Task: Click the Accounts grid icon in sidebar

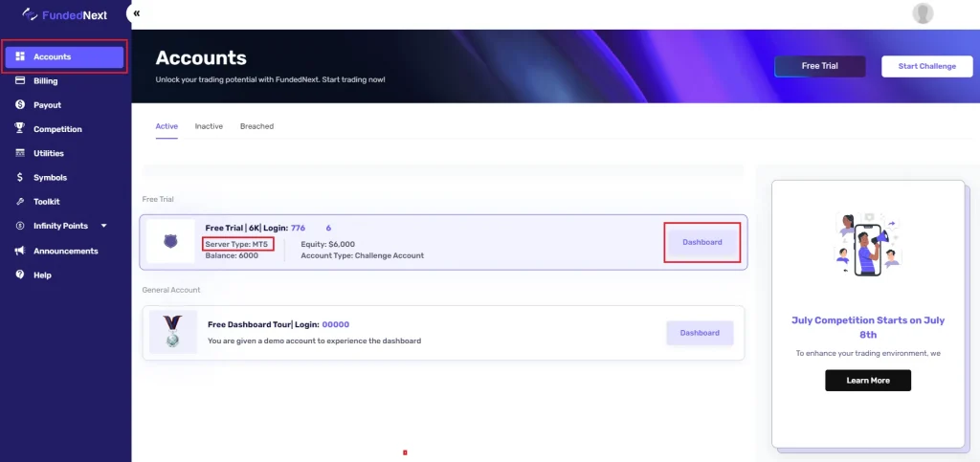Action: pyautogui.click(x=20, y=56)
